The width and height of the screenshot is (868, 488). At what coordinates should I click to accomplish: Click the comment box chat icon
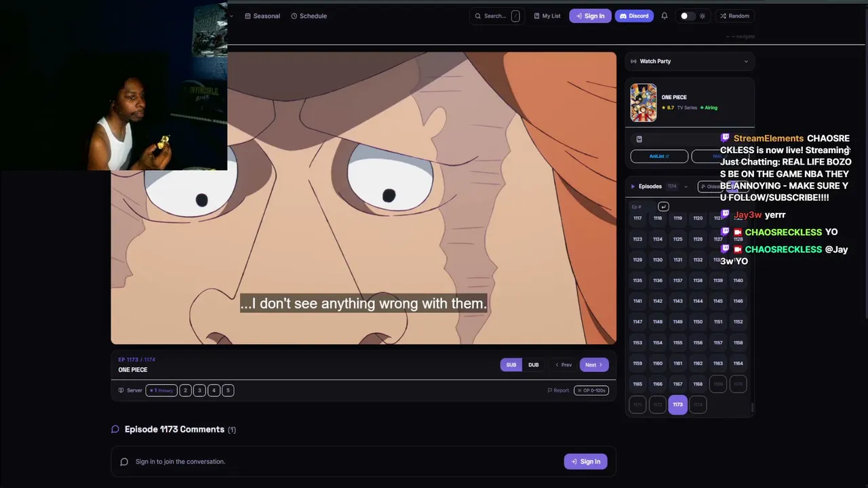[x=124, y=462]
